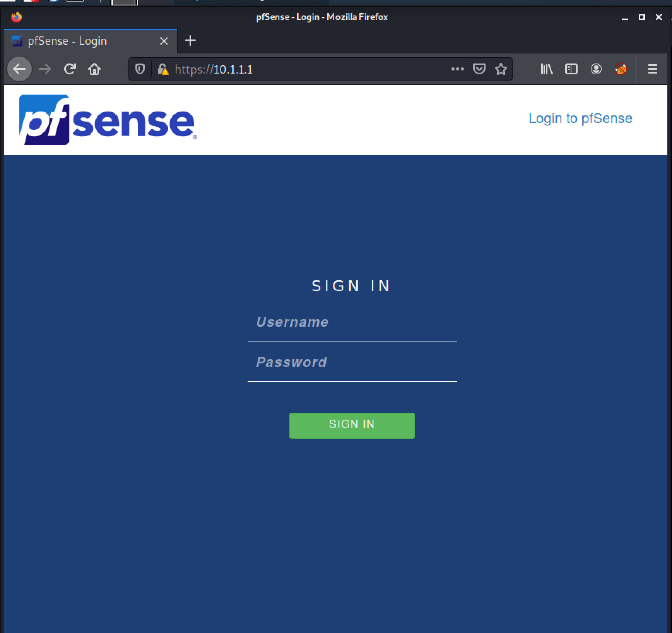Open a new browser tab
This screenshot has width=672, height=633.
(190, 41)
